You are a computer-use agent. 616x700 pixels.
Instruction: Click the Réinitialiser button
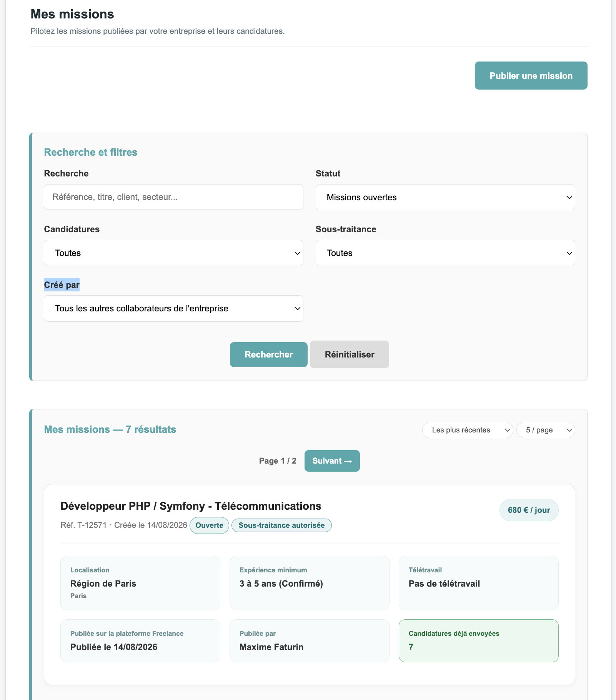pos(350,354)
